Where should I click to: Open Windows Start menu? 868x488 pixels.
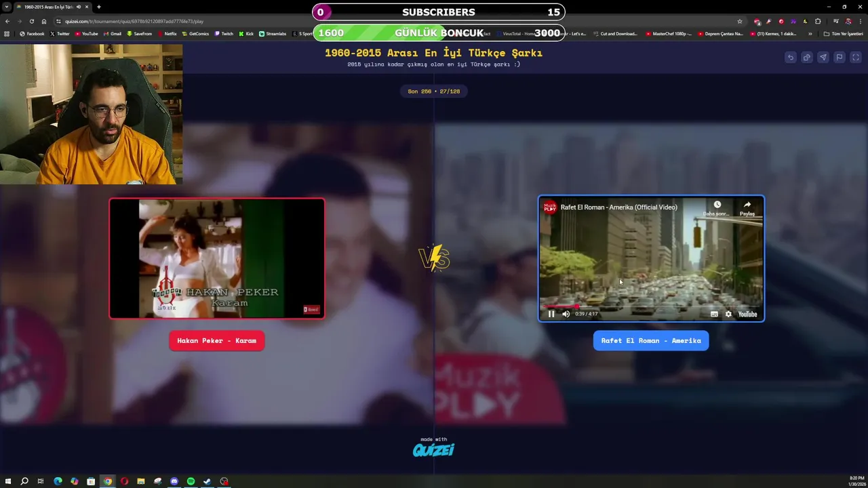tap(7, 481)
